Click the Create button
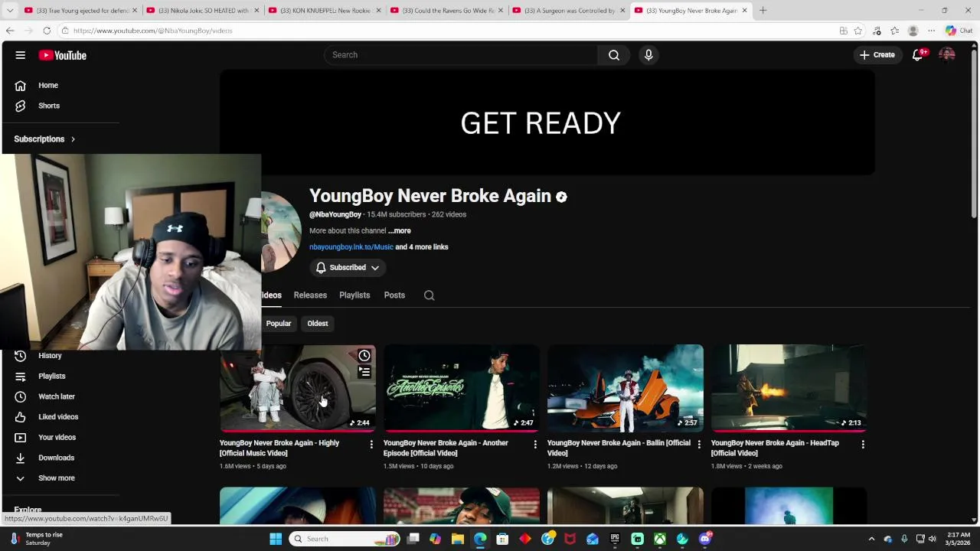The height and width of the screenshot is (551, 980). click(877, 55)
